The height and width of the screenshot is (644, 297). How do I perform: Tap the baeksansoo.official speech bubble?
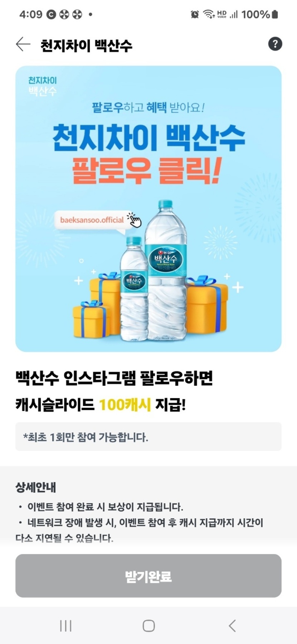92,220
